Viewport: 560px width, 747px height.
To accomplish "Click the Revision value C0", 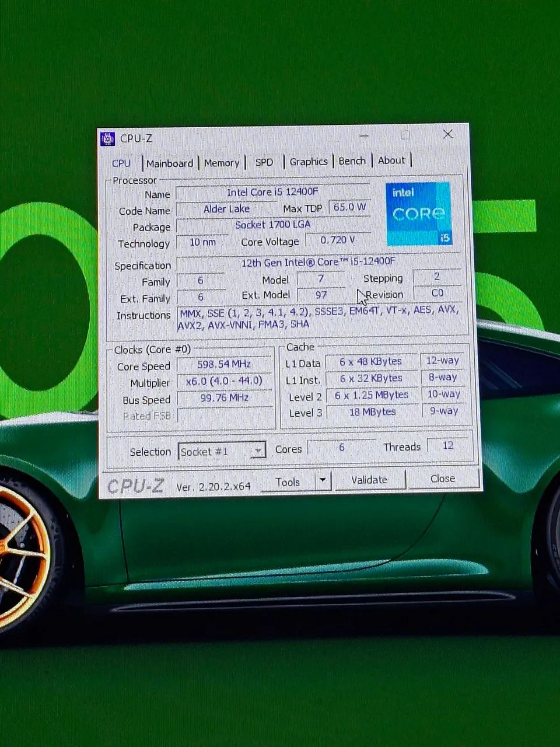I will coord(437,293).
